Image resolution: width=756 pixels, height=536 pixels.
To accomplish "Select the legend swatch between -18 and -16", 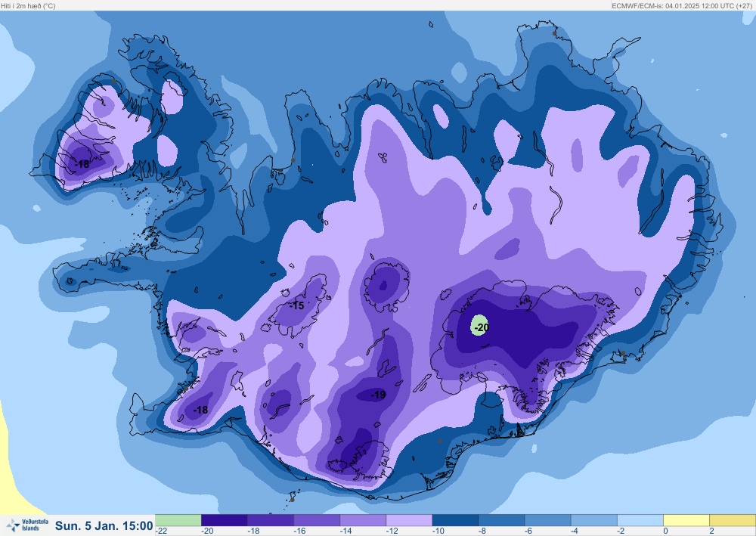I will (271, 520).
